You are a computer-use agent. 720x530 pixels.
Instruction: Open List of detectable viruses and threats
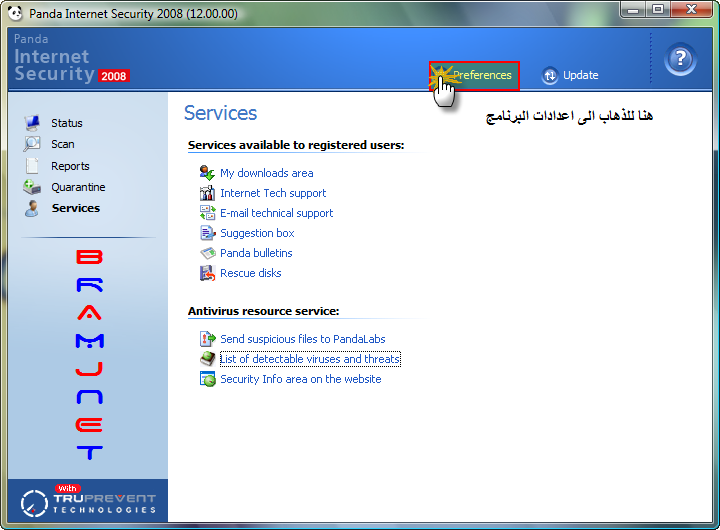pyautogui.click(x=310, y=359)
